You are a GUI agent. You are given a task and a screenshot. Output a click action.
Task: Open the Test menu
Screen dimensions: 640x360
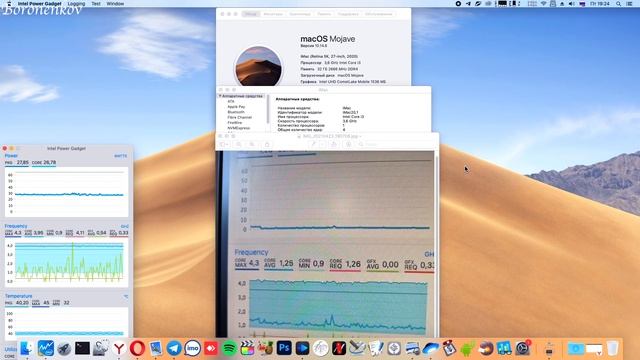pyautogui.click(x=96, y=4)
